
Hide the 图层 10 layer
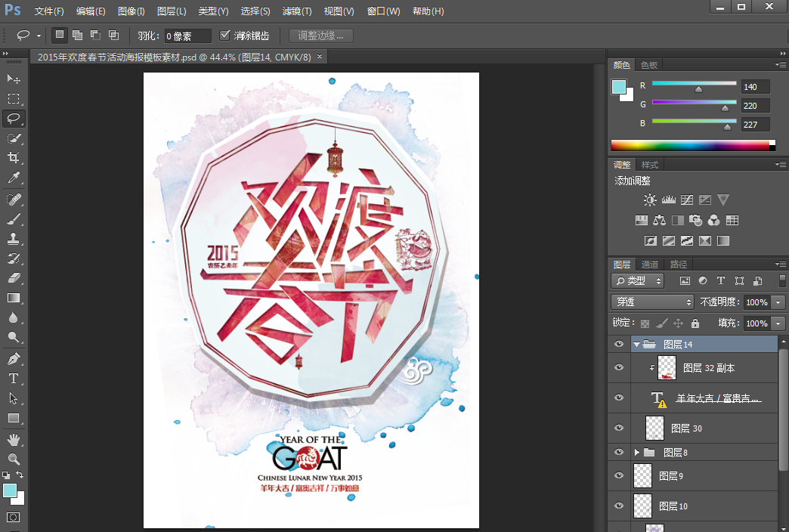(x=619, y=506)
